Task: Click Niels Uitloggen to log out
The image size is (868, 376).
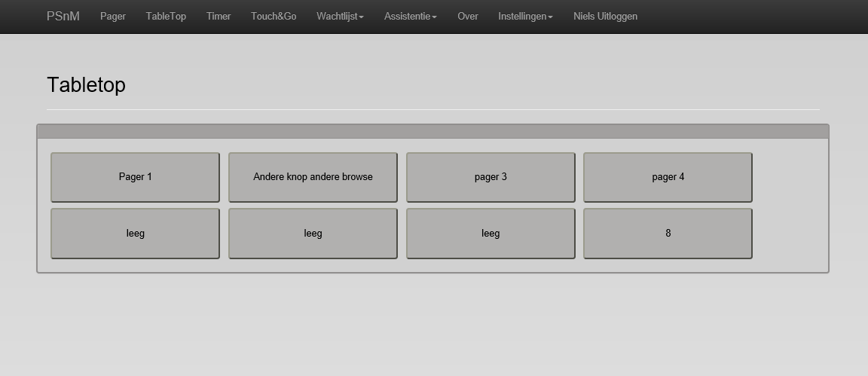Action: click(605, 17)
